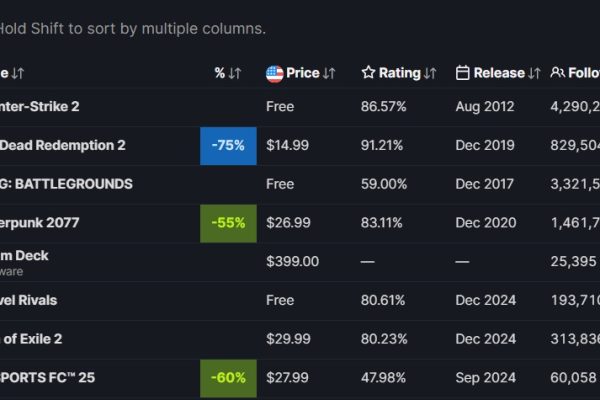Click the Release column header
The image size is (600, 400).
499,73
